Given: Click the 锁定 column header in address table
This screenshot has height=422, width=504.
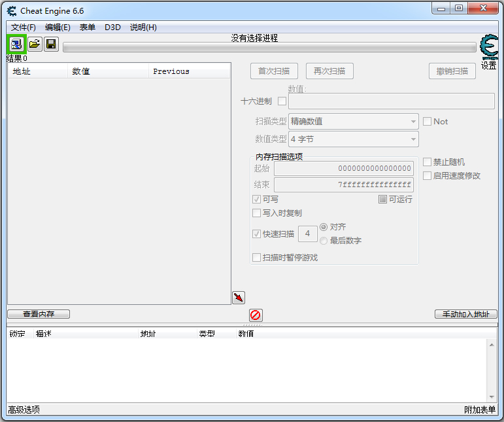Looking at the screenshot, I should tap(20, 334).
